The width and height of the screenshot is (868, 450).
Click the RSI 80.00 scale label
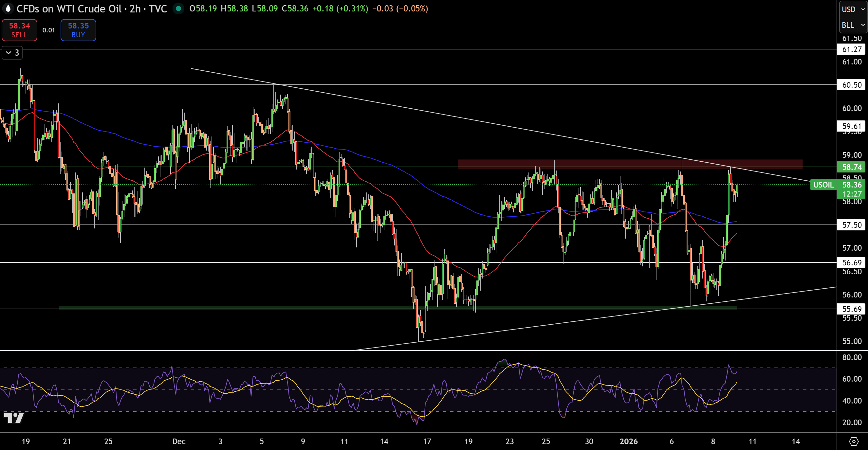click(x=852, y=357)
